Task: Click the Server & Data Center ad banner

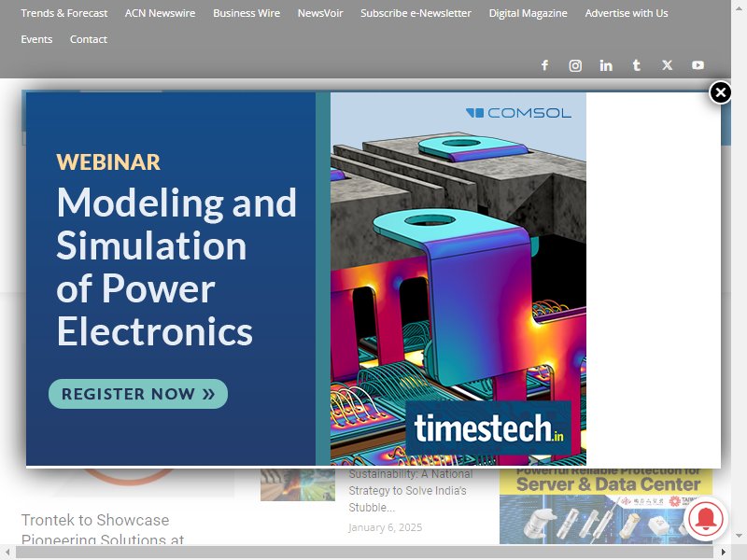Action: pos(606,506)
